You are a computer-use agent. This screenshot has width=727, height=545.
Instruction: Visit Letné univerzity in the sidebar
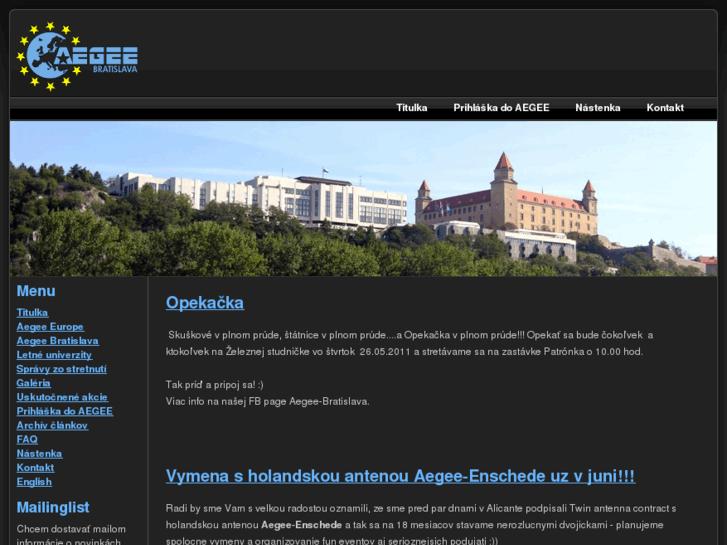coord(54,355)
